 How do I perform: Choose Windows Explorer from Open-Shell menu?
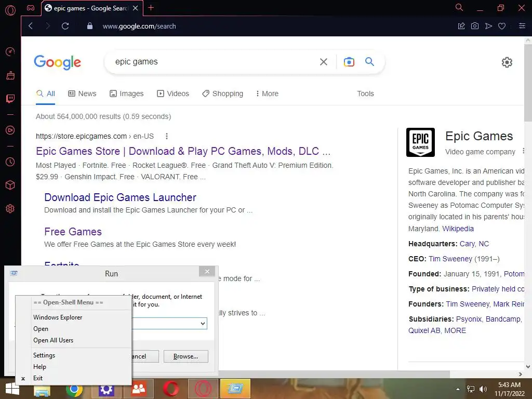tap(58, 317)
